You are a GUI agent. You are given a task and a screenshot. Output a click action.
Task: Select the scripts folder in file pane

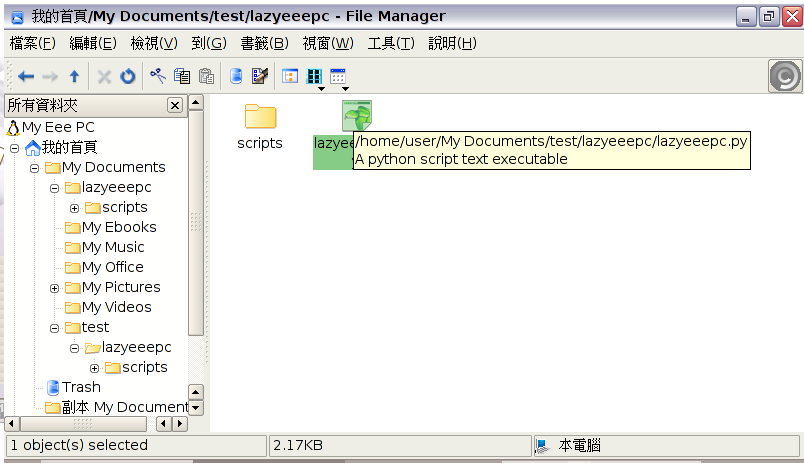260,127
